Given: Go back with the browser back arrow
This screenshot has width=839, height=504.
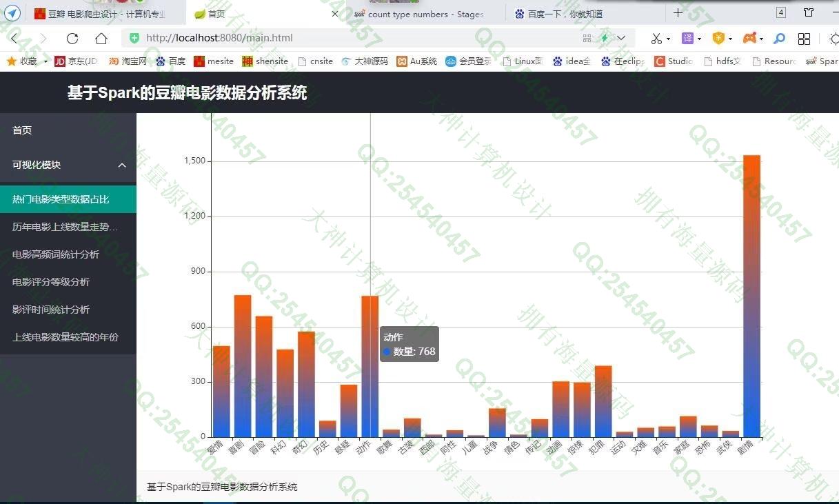Looking at the screenshot, I should click(13, 39).
